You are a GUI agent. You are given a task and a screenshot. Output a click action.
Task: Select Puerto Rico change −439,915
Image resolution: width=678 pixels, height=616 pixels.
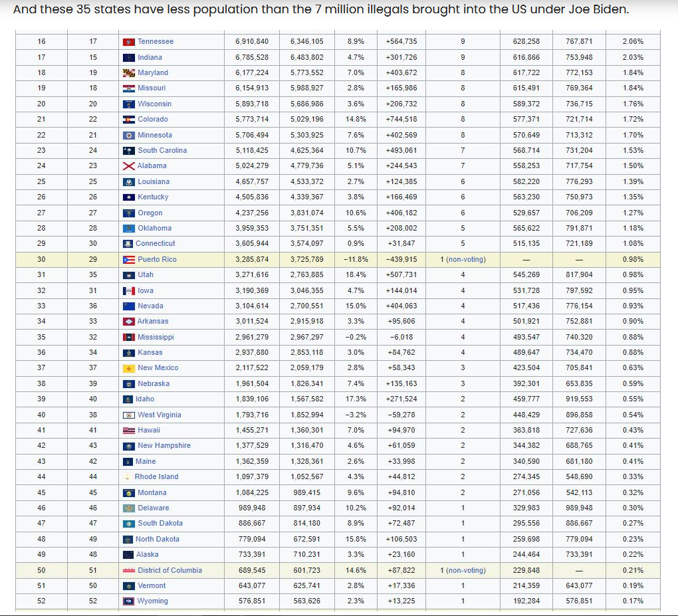coord(401,259)
